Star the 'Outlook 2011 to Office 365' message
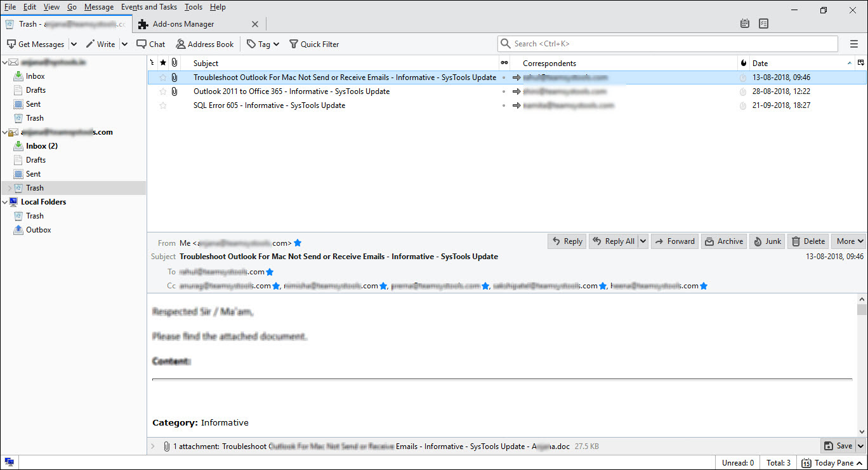The image size is (868, 470). click(x=163, y=91)
